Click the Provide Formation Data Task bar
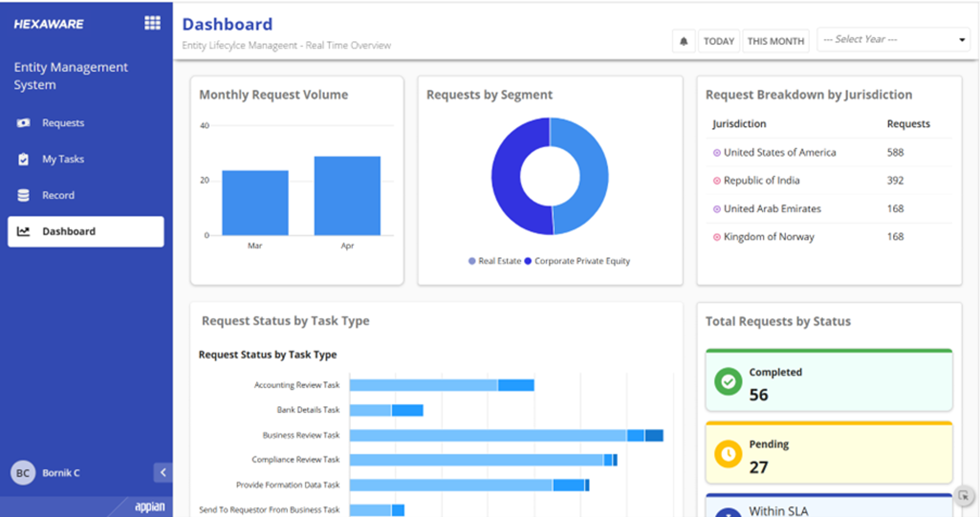This screenshot has width=980, height=517. point(470,485)
